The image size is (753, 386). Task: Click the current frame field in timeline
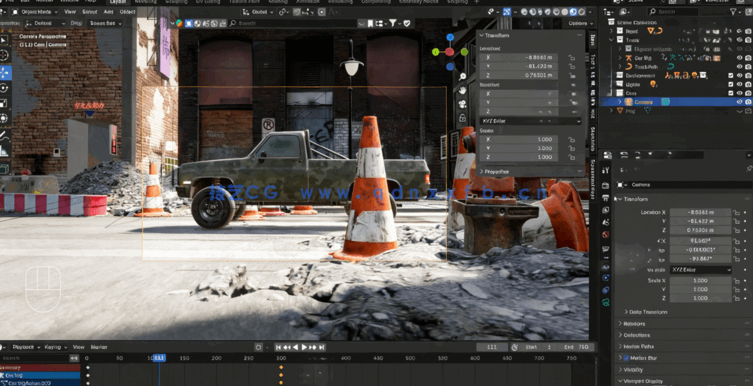[492, 347]
